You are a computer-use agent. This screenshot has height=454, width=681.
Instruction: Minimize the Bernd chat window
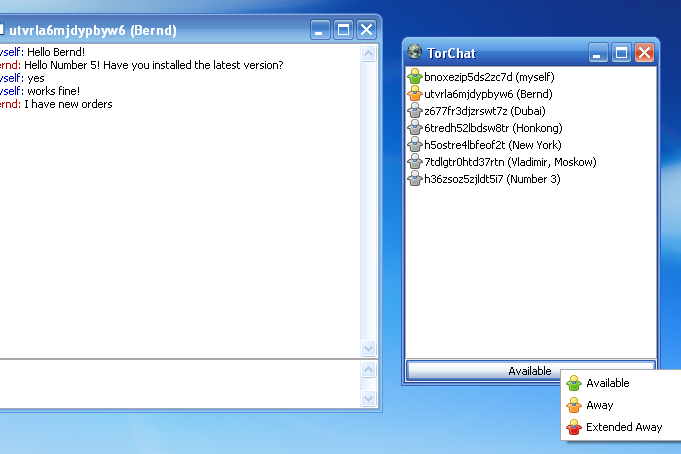click(320, 30)
